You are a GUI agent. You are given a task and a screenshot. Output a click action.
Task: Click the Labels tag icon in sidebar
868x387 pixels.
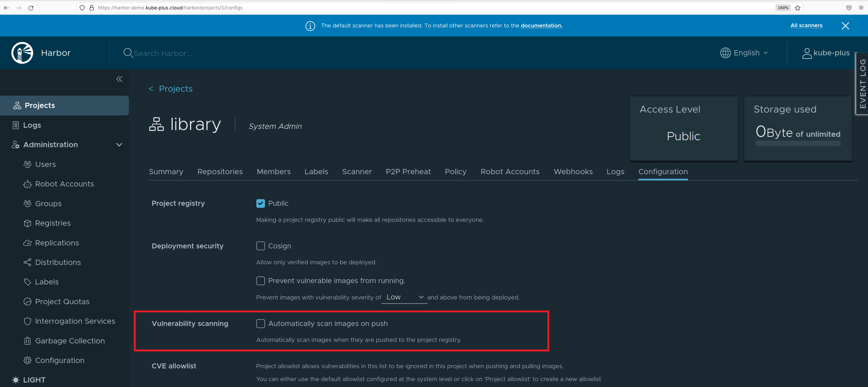pos(27,282)
